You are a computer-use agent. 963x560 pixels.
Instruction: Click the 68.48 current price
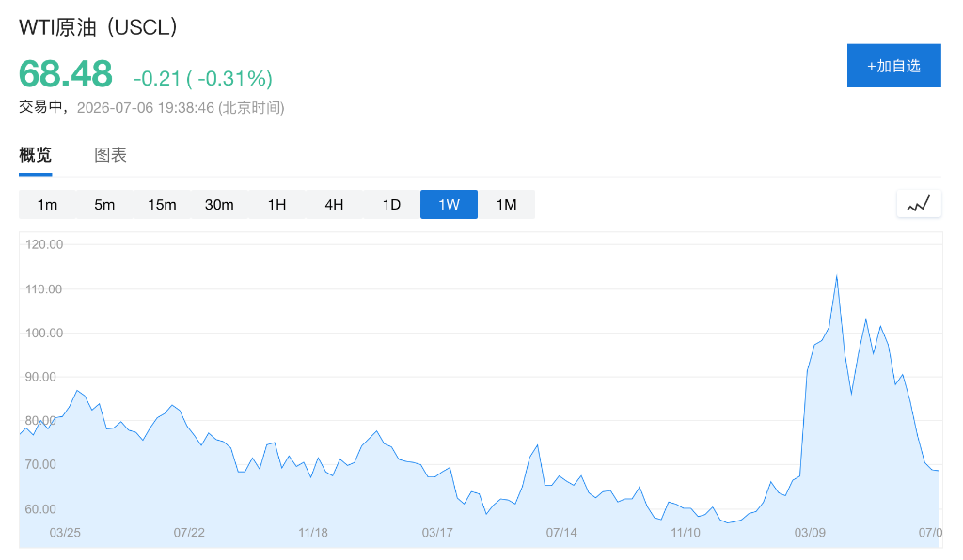(66, 73)
